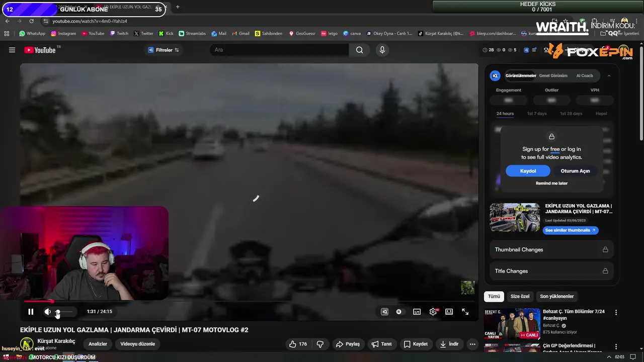
Task: Log in via Oturum Açın
Action: tap(575, 171)
